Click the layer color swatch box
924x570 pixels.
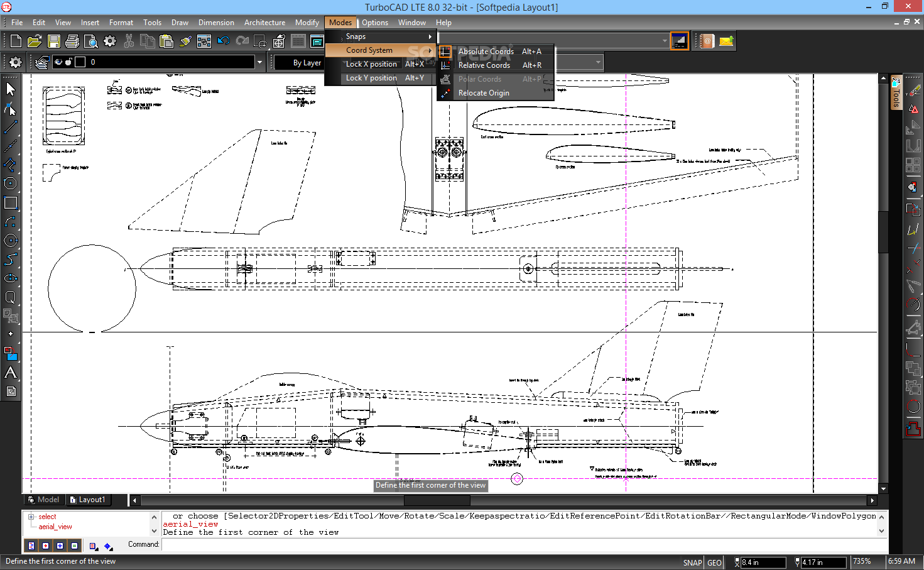[80, 62]
